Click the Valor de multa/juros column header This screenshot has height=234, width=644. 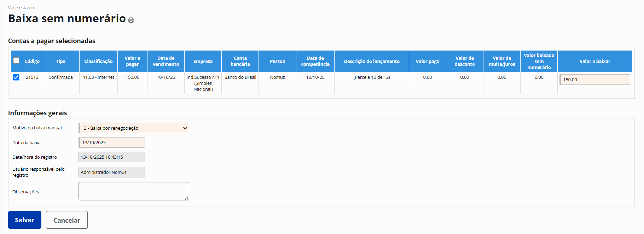(502, 61)
